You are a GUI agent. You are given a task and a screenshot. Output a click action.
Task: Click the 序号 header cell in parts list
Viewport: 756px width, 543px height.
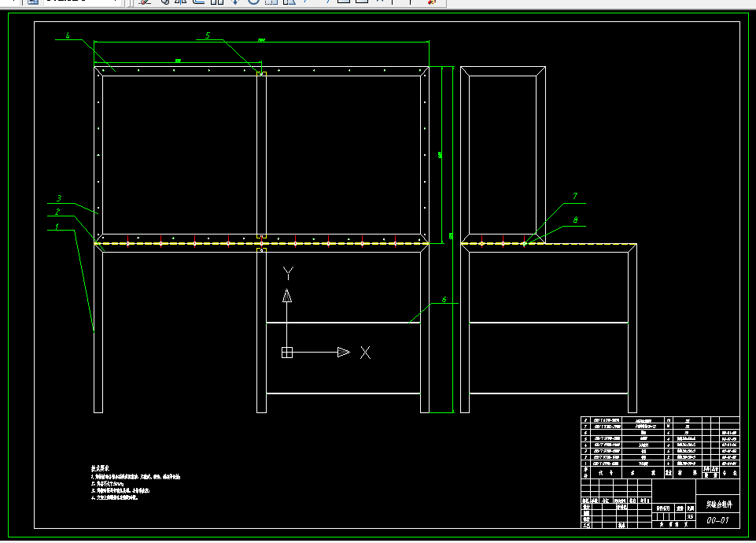tap(585, 473)
